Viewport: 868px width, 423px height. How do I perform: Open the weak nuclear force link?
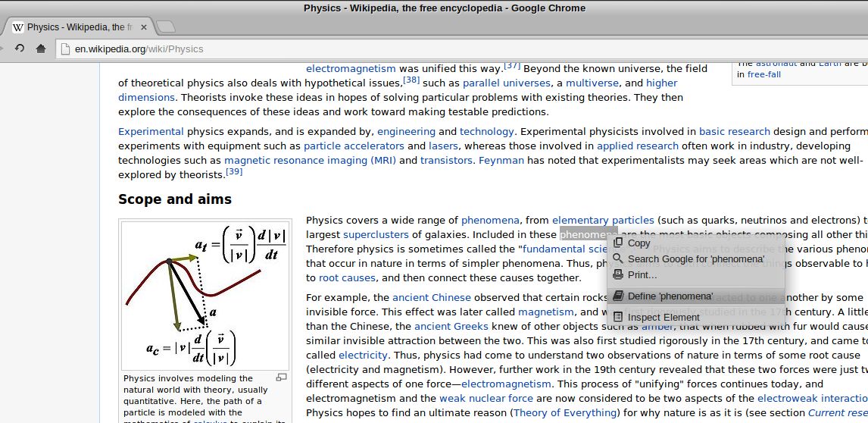pyautogui.click(x=486, y=398)
